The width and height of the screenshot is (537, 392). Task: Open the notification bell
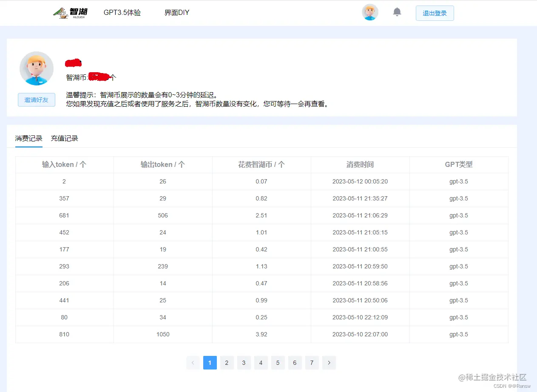click(397, 12)
